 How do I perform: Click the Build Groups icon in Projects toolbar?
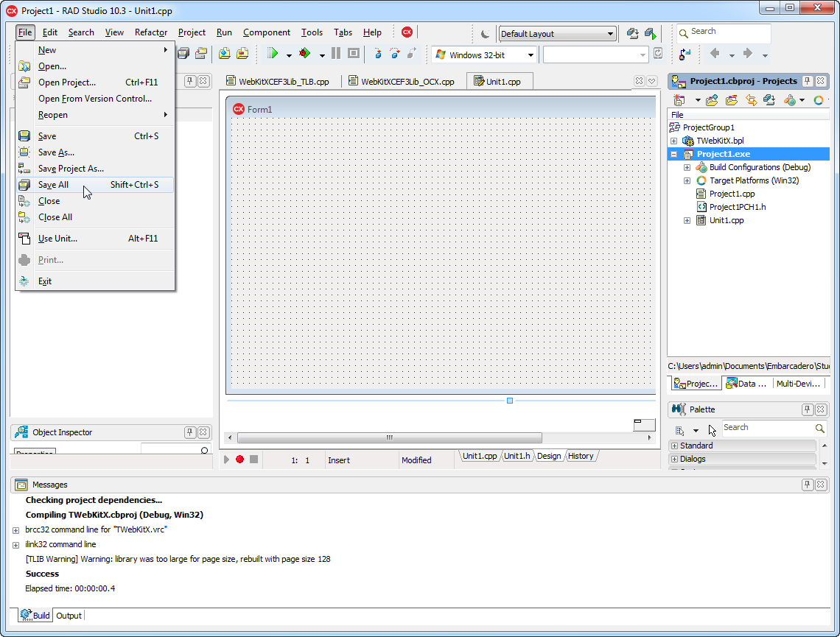point(769,100)
